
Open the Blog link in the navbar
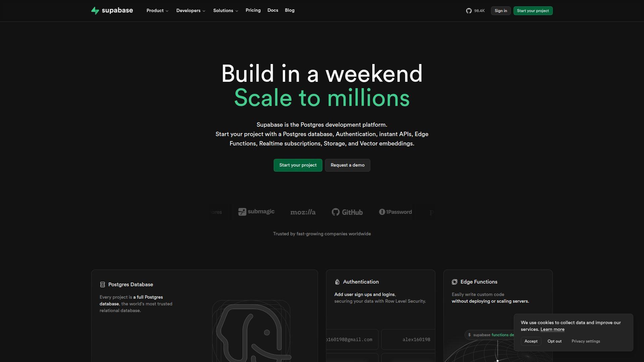pos(289,10)
